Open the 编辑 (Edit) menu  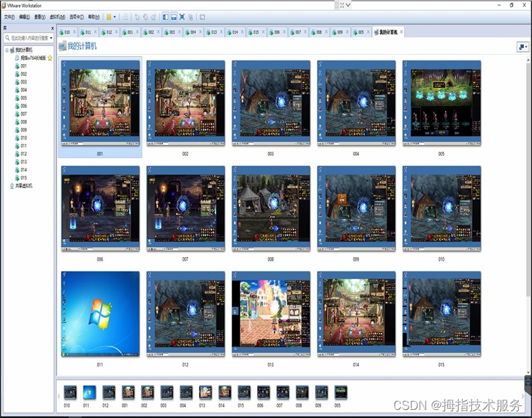click(24, 17)
